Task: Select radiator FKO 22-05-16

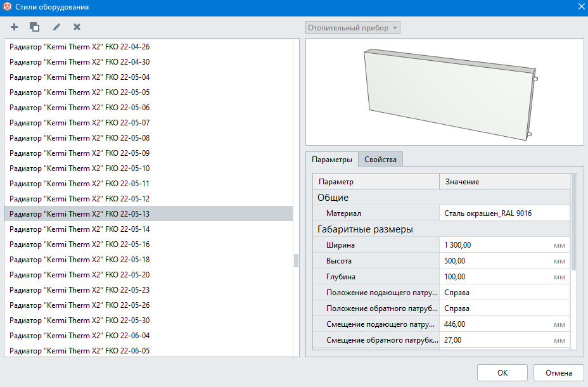Action: (148, 244)
